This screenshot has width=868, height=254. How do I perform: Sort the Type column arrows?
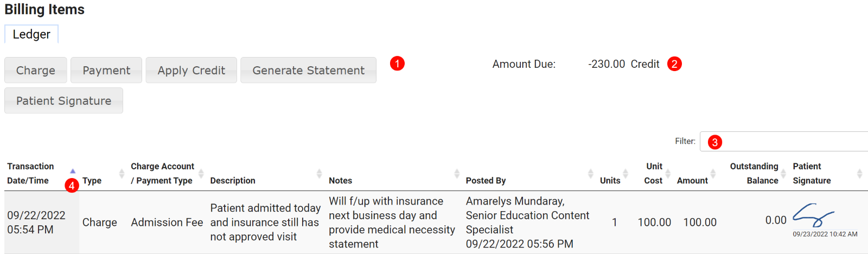pyautogui.click(x=122, y=174)
